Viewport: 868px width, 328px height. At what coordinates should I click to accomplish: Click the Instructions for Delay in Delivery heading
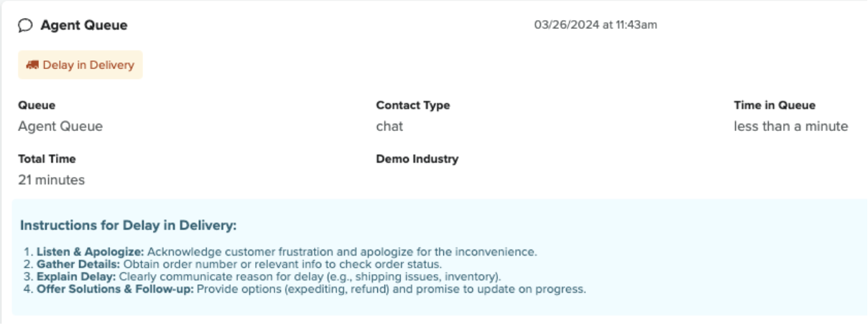pos(128,226)
